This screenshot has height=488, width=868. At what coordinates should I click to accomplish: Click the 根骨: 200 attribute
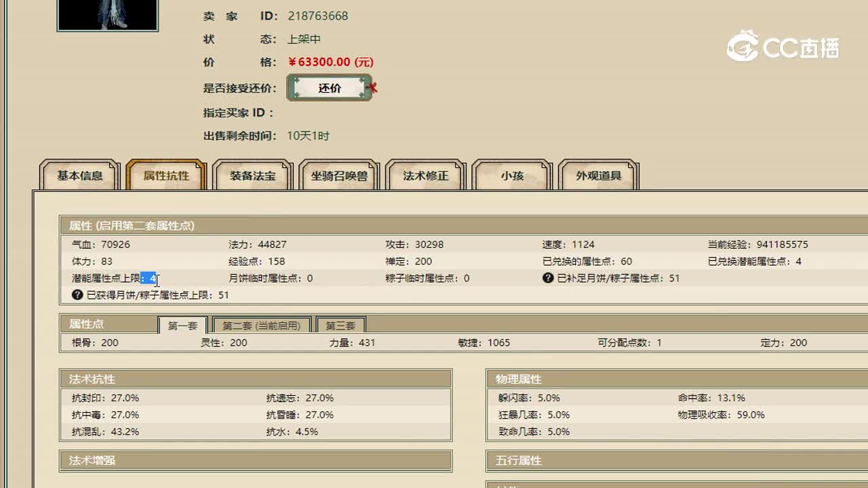click(x=95, y=342)
